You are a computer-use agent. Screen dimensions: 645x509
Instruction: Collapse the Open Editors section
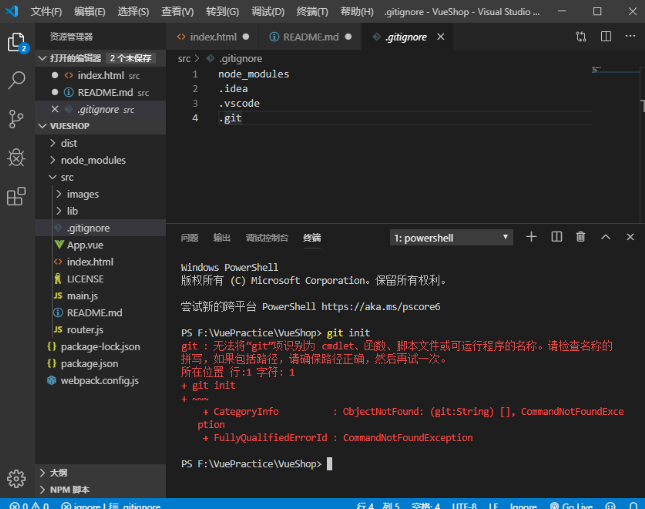tap(42, 58)
